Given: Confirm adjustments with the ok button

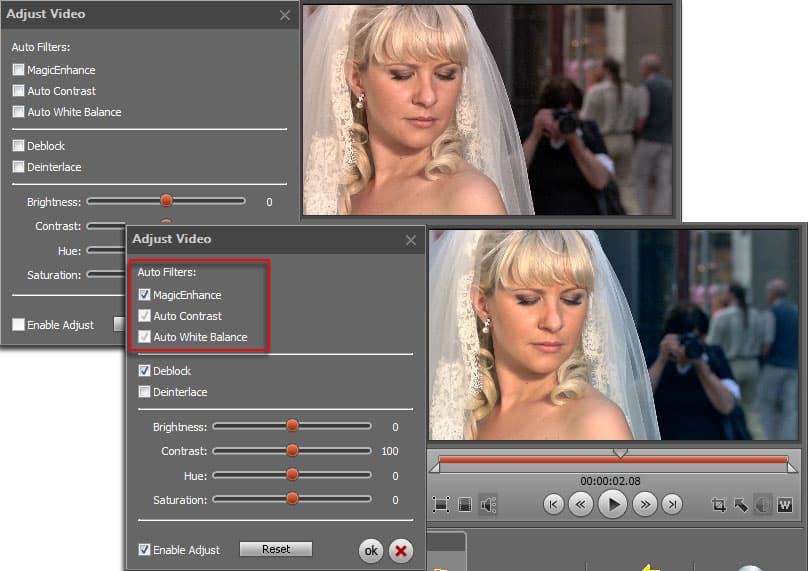Looking at the screenshot, I should click(371, 551).
